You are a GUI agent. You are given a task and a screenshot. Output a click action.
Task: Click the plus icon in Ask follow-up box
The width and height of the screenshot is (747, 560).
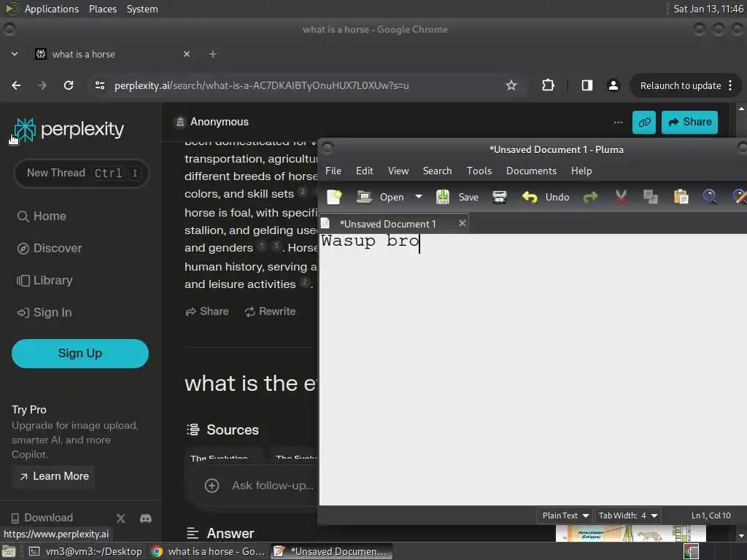click(212, 485)
